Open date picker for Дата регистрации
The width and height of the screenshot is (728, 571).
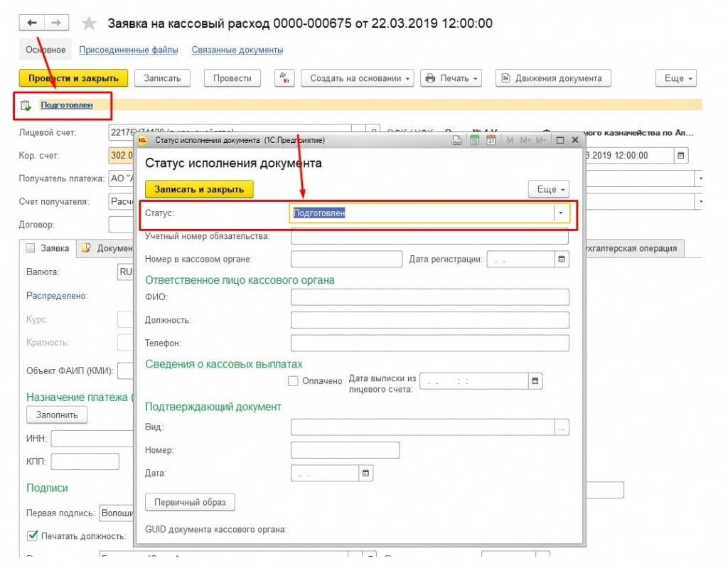click(562, 260)
